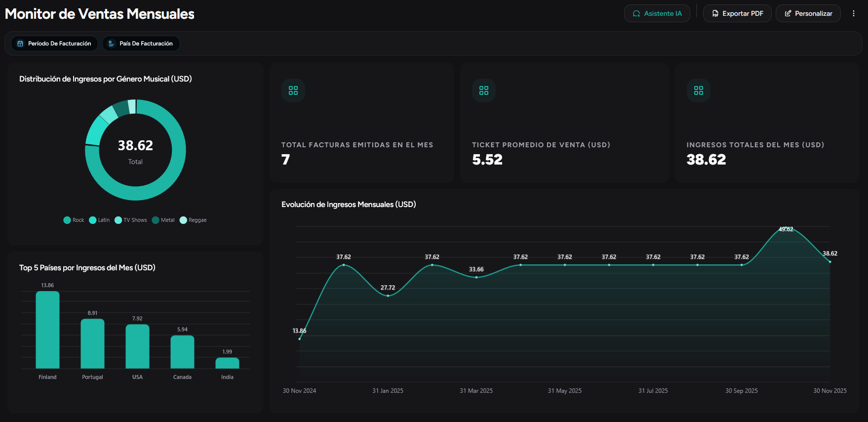This screenshot has height=422, width=868.
Task: Click the 30 Nov 2024 axis label
Action: click(300, 391)
